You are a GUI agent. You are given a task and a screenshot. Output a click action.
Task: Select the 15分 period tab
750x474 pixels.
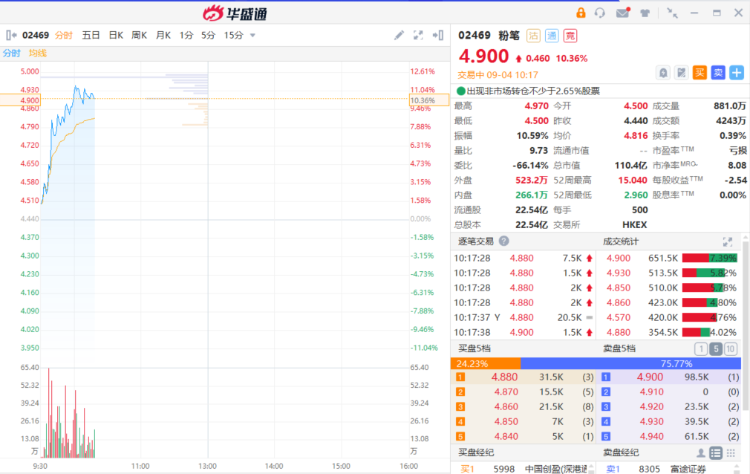tap(233, 35)
